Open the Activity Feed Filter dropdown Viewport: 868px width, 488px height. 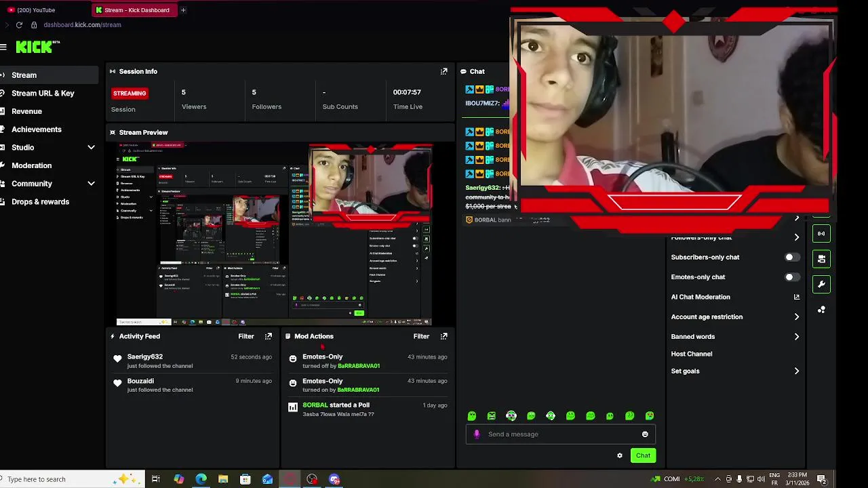(246, 336)
